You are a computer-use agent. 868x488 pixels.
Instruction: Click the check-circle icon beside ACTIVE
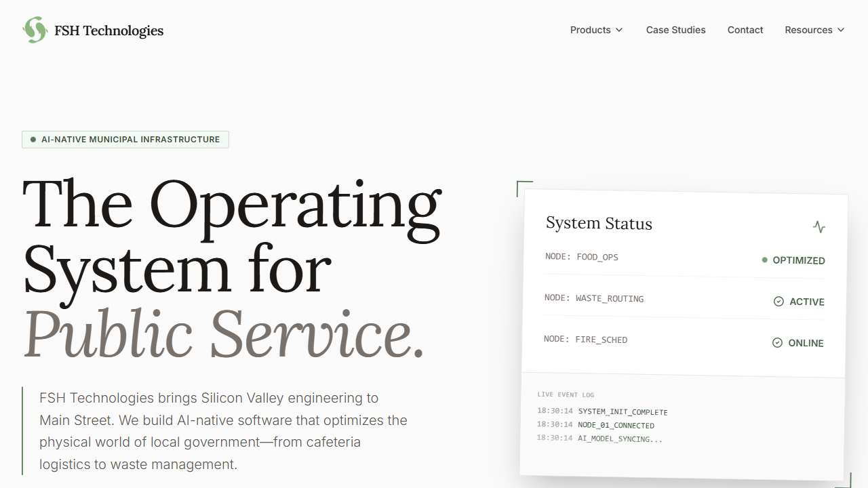pyautogui.click(x=778, y=302)
